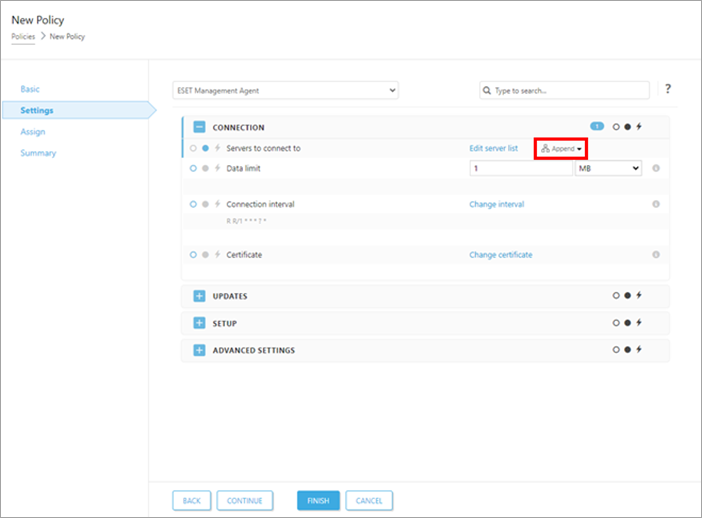702x518 pixels.
Task: Open the Policies breadcrumb link
Action: (x=23, y=37)
